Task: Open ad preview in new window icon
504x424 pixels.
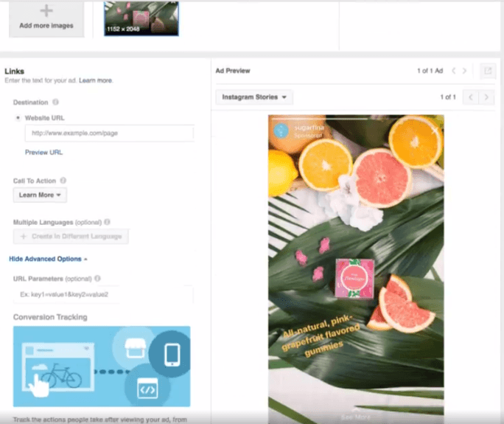Action: [488, 71]
